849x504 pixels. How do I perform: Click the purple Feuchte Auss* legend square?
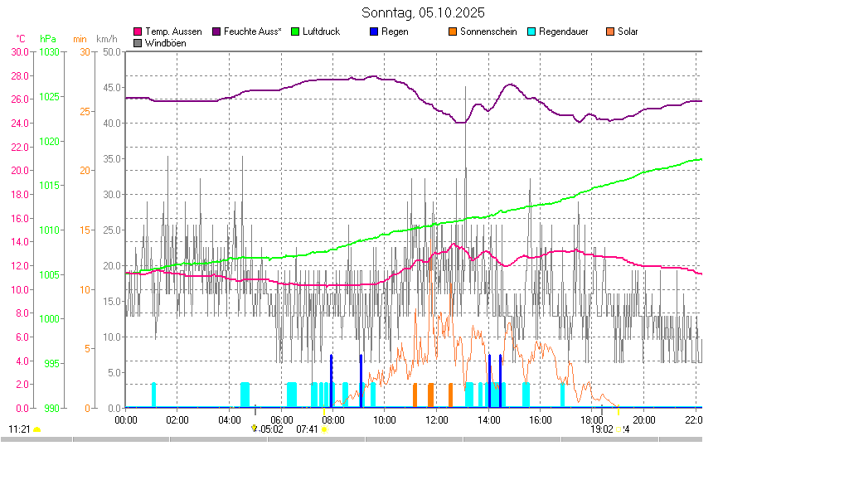217,31
